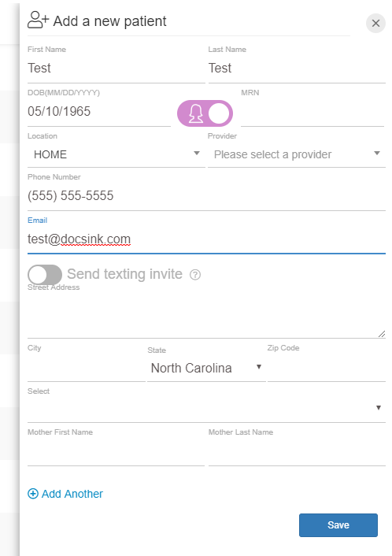The height and width of the screenshot is (556, 392).
Task: Open the Select dropdown arrow
Action: (378, 407)
